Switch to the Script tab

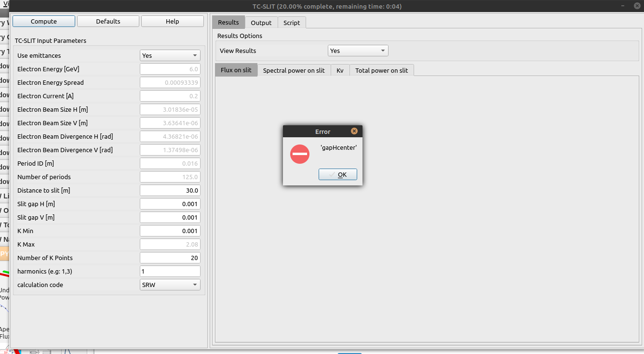(291, 22)
